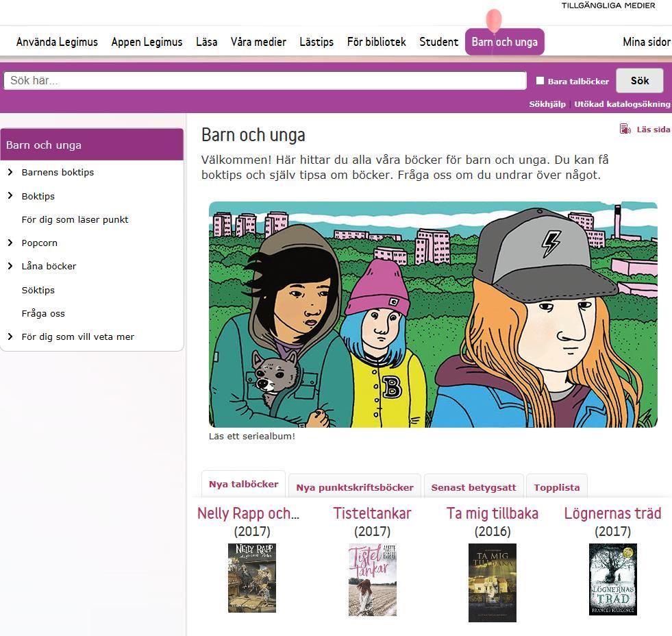Open Ta mig tillbaka book title
Viewport: 672px width, 636px height.
click(493, 513)
